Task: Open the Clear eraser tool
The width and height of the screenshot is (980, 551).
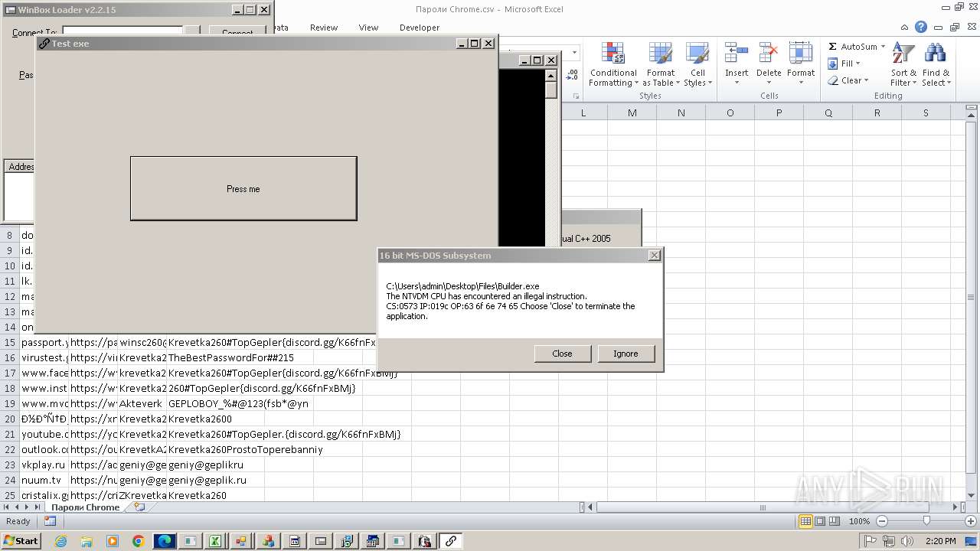Action: point(849,80)
